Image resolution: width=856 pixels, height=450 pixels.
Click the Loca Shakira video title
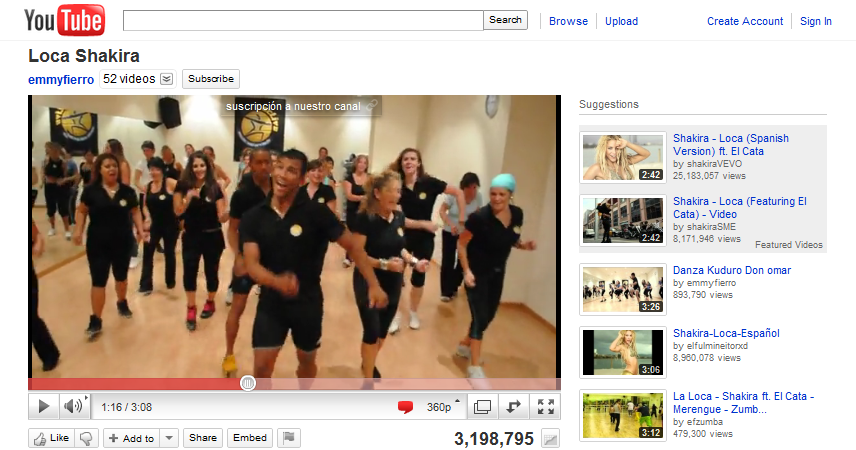[x=84, y=56]
